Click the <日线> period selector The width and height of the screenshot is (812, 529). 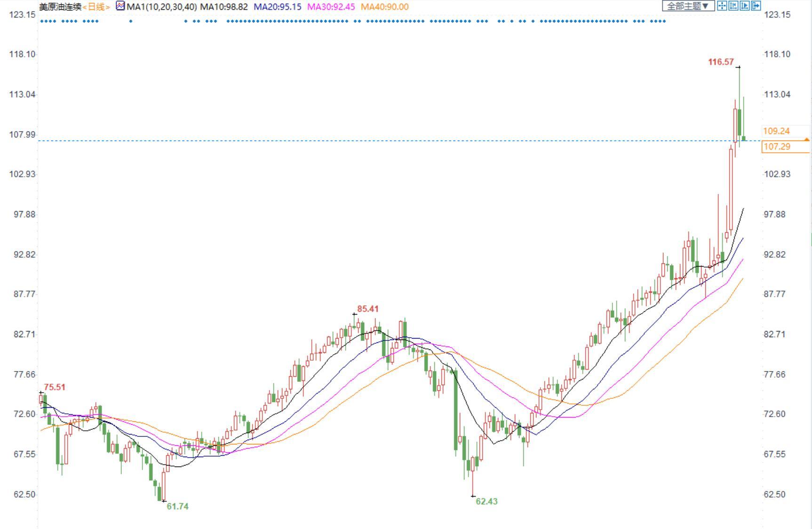point(96,7)
